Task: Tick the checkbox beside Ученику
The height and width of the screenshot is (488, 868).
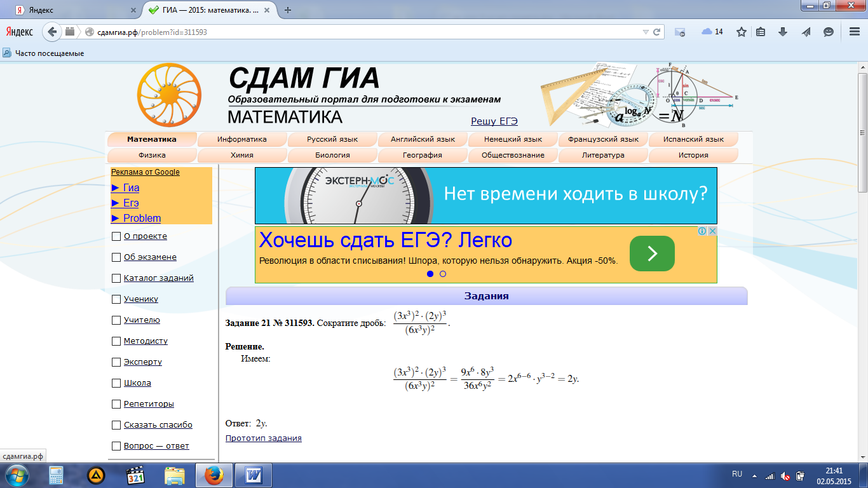Action: click(116, 299)
